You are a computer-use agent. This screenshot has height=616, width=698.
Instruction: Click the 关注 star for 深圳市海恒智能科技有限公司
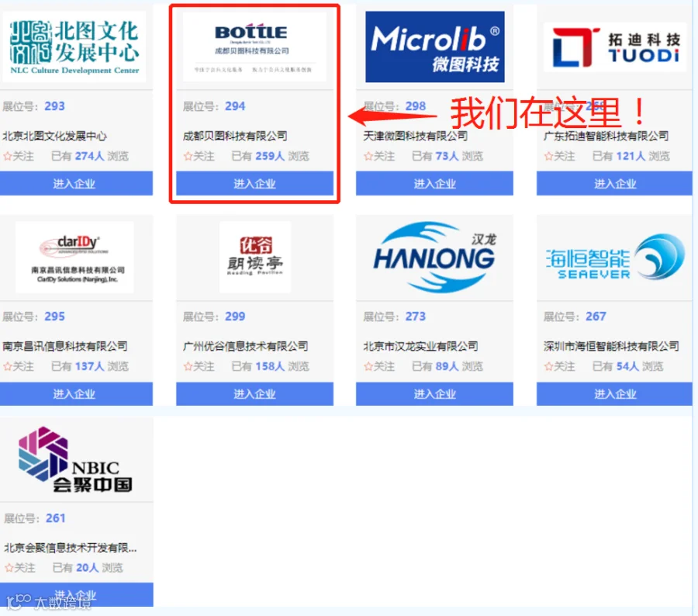[548, 366]
